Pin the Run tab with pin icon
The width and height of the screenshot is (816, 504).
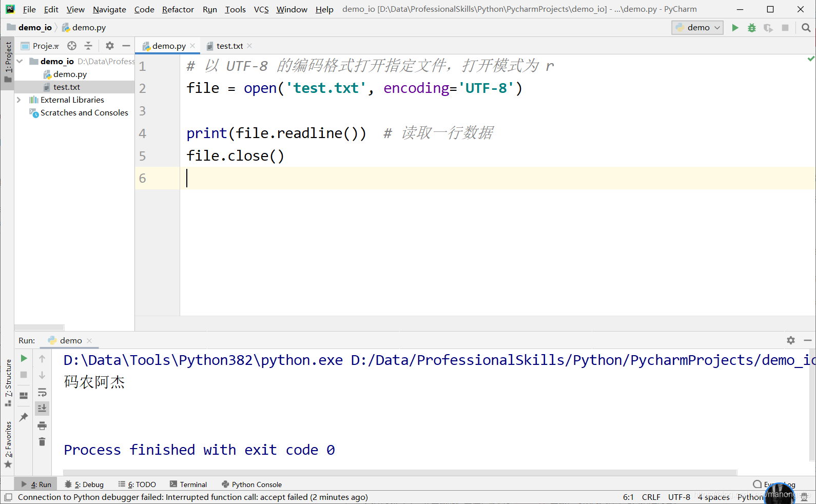pos(24,417)
